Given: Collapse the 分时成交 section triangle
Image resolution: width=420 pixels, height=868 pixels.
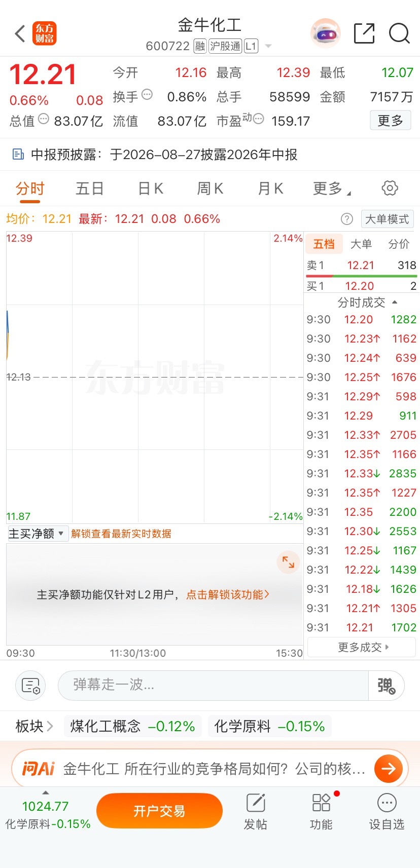Looking at the screenshot, I should (395, 303).
